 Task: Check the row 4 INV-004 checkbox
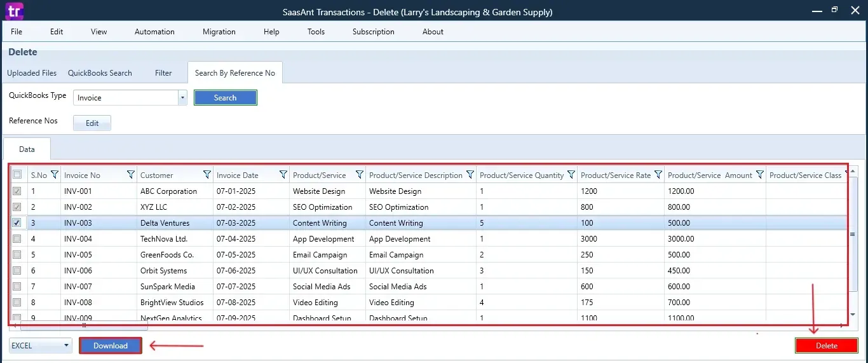coord(17,238)
